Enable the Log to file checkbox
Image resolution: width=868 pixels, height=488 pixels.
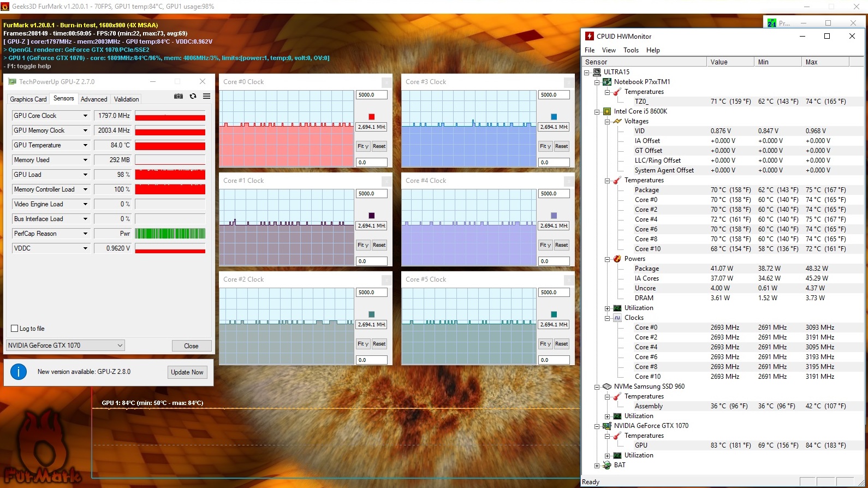15,329
